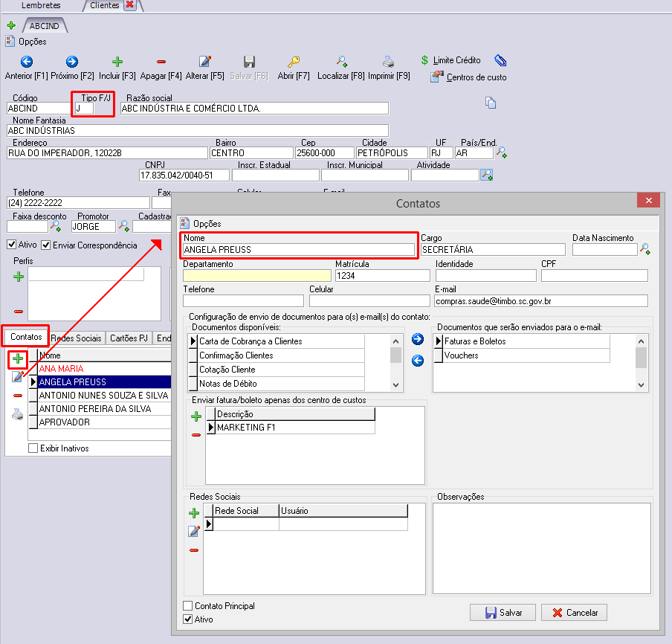
Task: Edit the selected contact with pencil icon
Action: (x=18, y=376)
